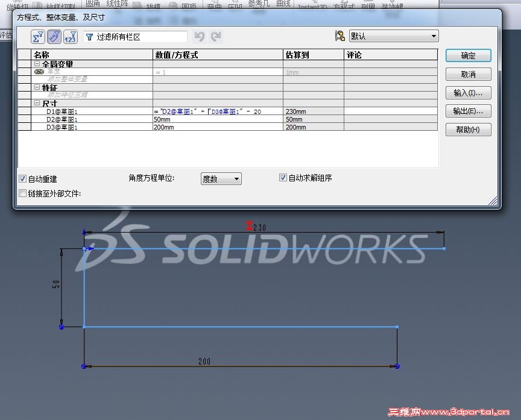This screenshot has width=521, height=420.
Task: Click the 添加特征压缩 placeholder row
Action: coord(68,95)
